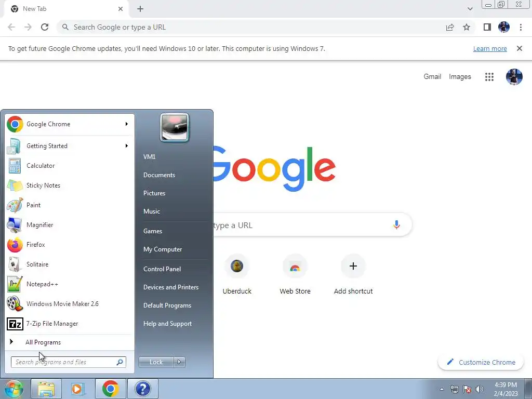Click the user account picture in Start menu
Viewport: 532px width, 399px height.
point(175,128)
